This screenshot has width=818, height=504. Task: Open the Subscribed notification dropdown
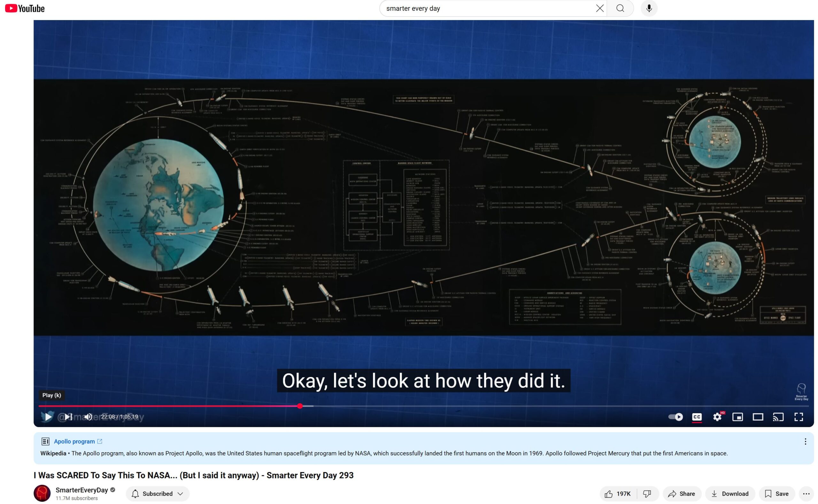pos(157,493)
